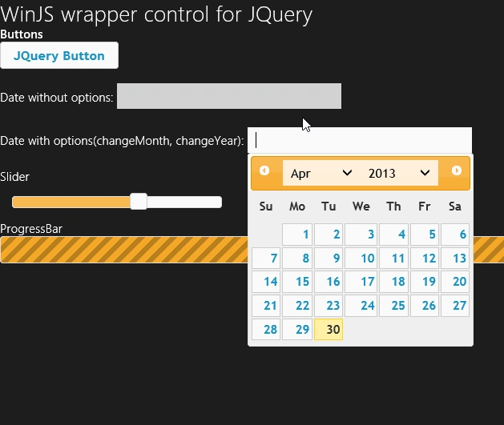The width and height of the screenshot is (504, 425).
Task: Click the Slider label text
Action: [14, 177]
